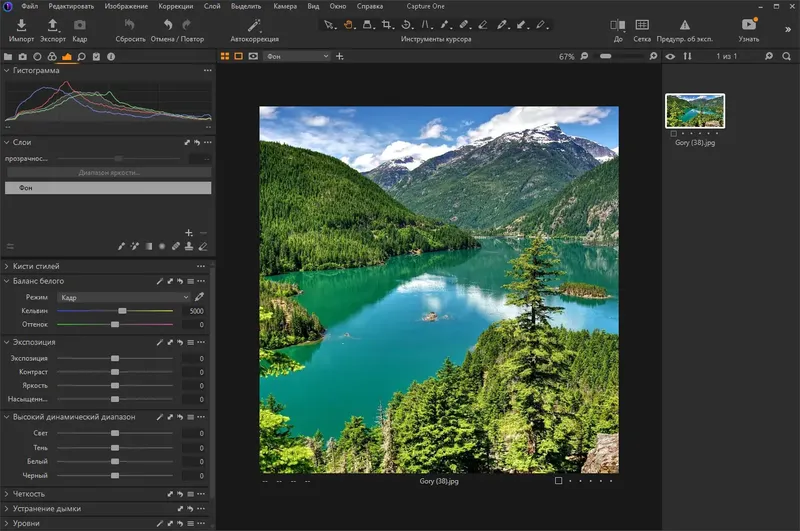Open the Metadata info tool tab

point(111,57)
